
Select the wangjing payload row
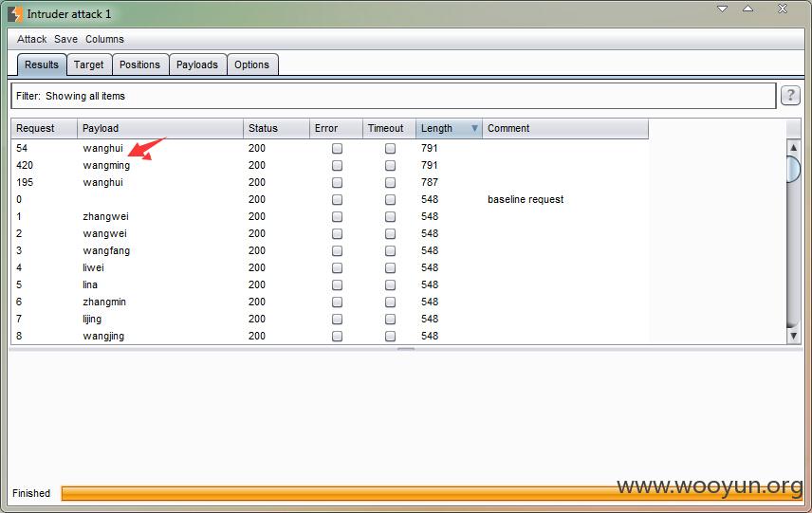pyautogui.click(x=103, y=336)
